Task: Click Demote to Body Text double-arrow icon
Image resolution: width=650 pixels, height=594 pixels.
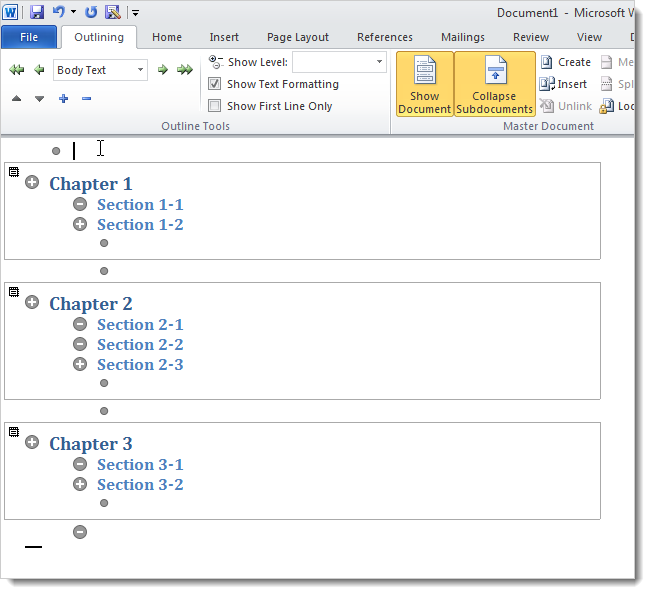Action: [x=185, y=70]
